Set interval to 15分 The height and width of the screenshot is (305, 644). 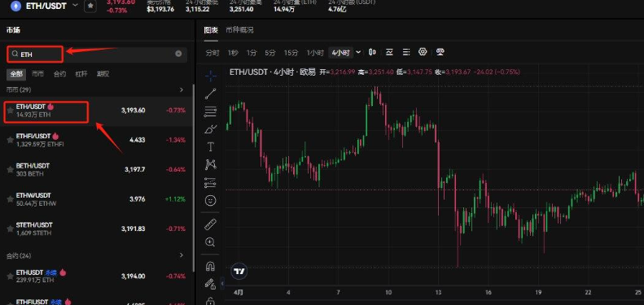[x=291, y=53]
